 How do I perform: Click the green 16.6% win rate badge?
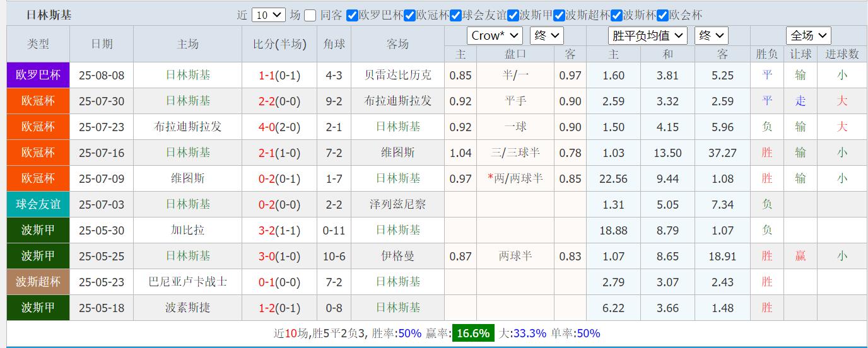pos(473,333)
